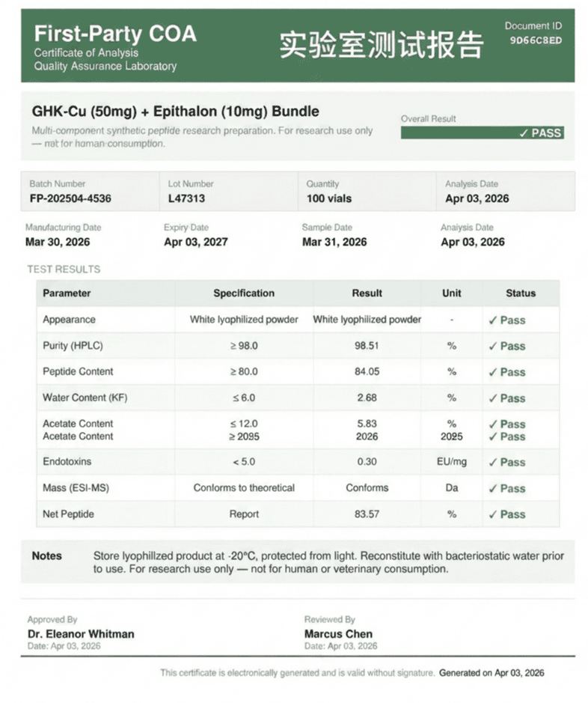Click approver name Dr. Eleanor Whitman
Screen dimensions: 588x703
[x=81, y=634]
